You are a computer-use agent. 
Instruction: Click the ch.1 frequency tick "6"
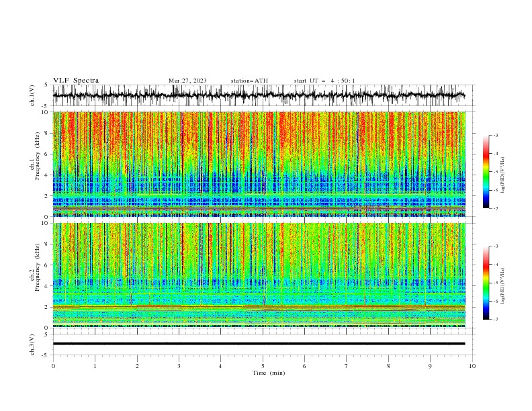(46, 154)
